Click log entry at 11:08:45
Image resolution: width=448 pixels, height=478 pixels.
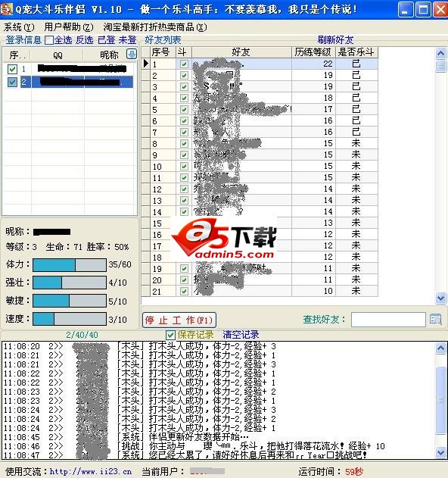point(126,437)
